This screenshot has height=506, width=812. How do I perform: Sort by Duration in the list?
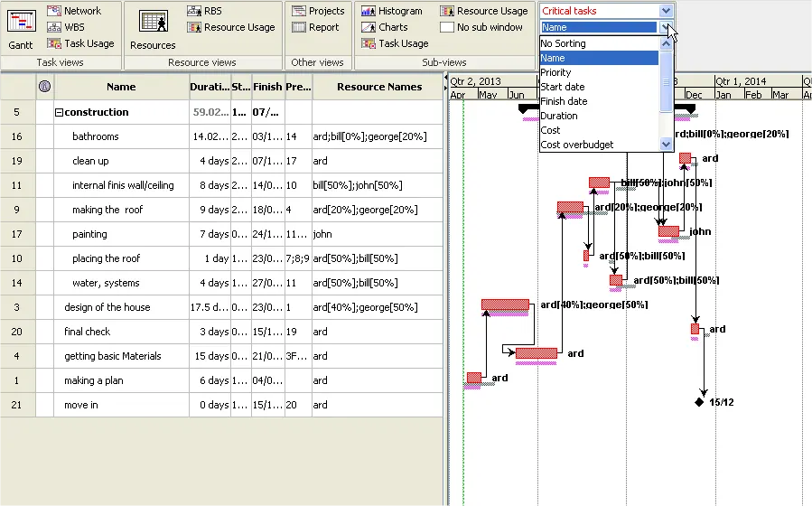[599, 116]
